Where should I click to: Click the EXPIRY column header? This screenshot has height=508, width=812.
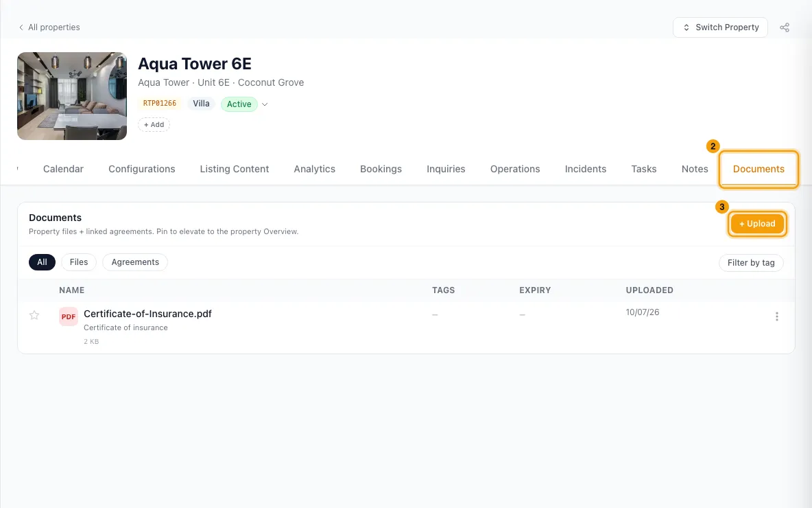point(535,290)
